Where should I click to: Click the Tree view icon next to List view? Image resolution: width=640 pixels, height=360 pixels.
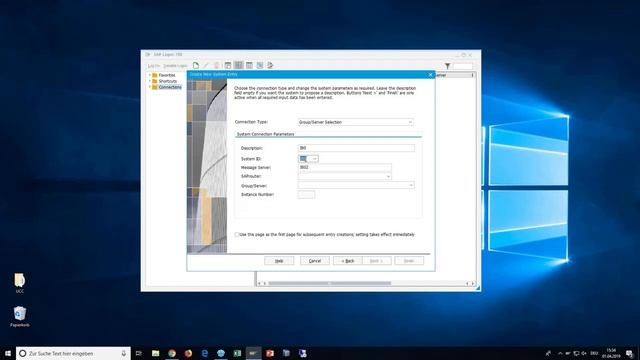coord(249,65)
